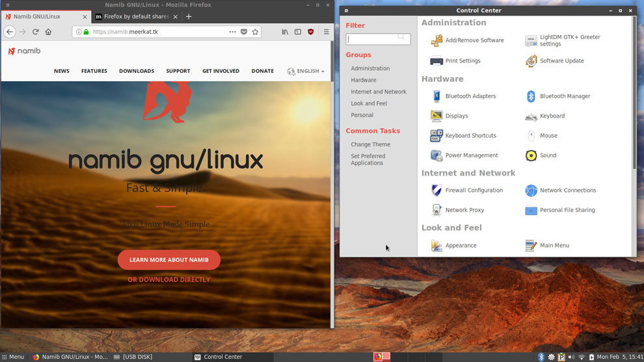Click Or Download Directly link
Image resolution: width=644 pixels, height=362 pixels.
coord(168,279)
